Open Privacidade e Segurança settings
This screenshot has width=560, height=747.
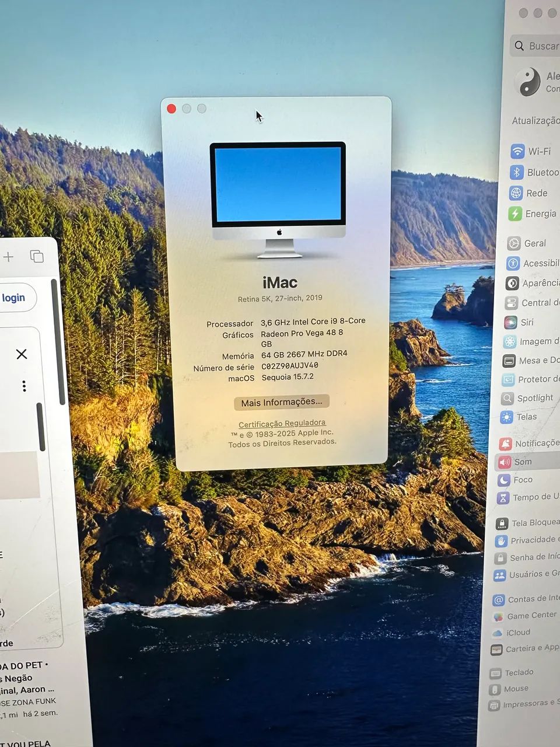click(526, 540)
